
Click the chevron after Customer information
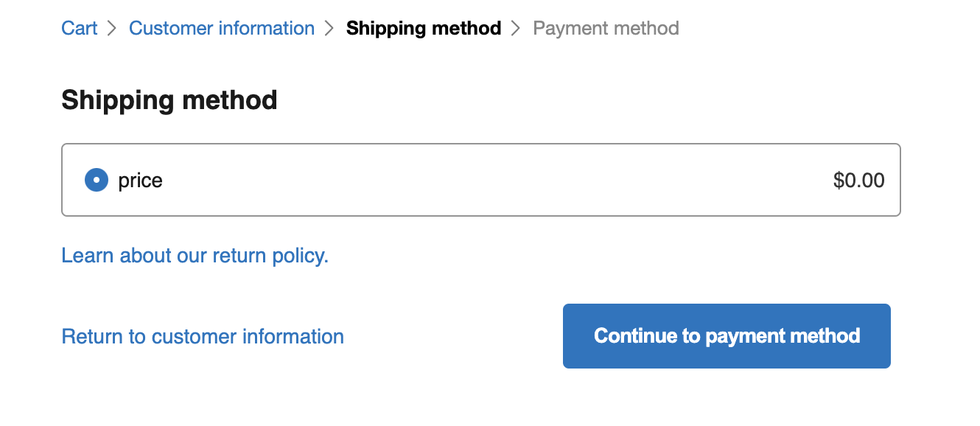click(x=329, y=28)
